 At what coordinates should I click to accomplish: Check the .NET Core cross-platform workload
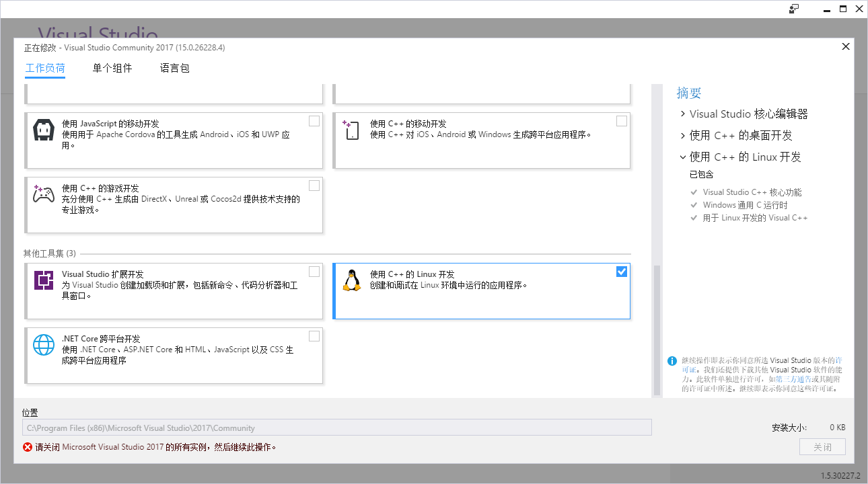(314, 336)
